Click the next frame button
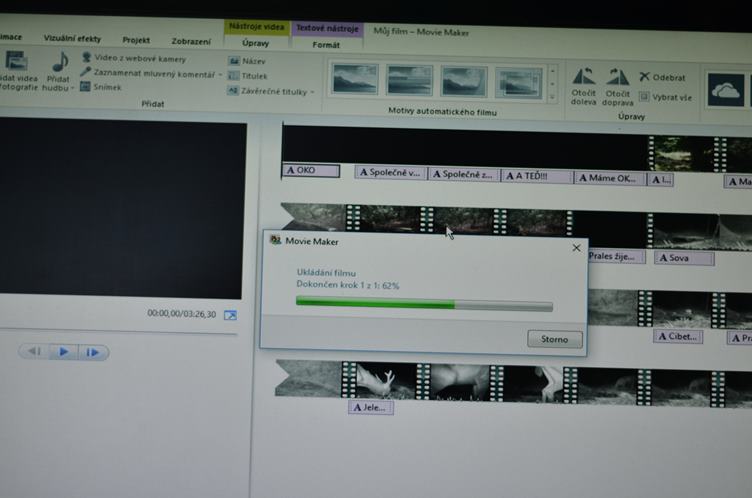The image size is (752, 498). click(x=92, y=353)
